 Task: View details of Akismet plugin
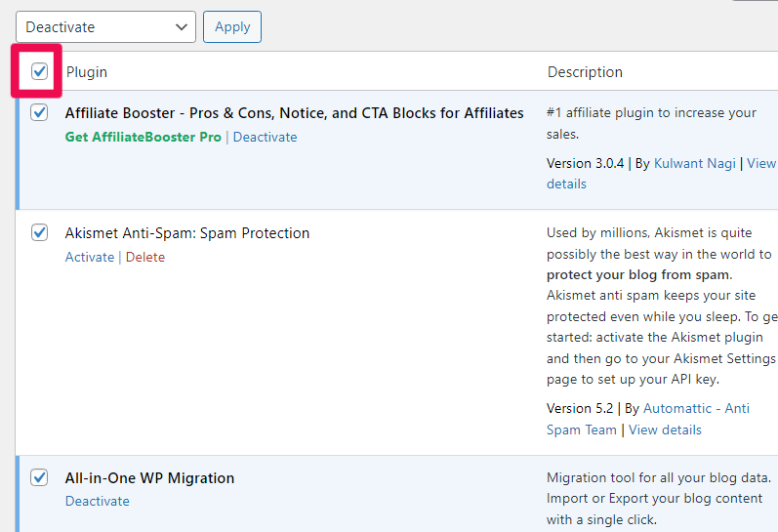[665, 430]
